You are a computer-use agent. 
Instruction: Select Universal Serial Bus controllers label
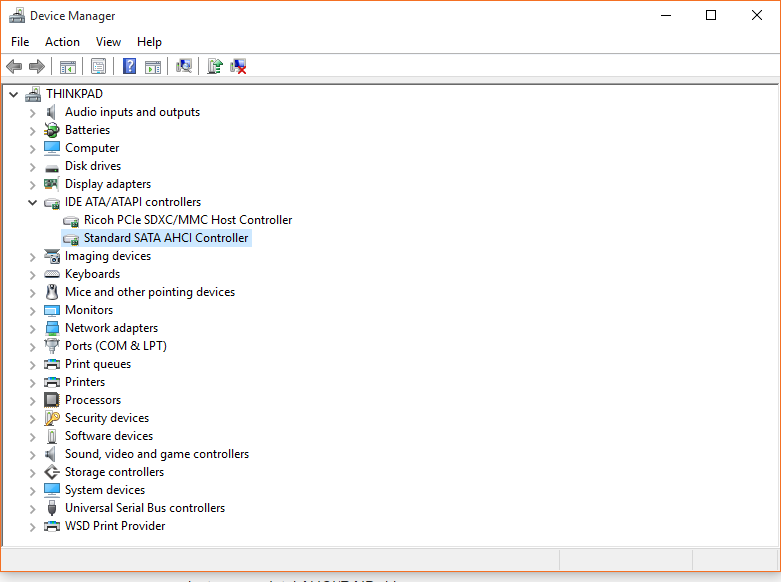[x=145, y=507]
